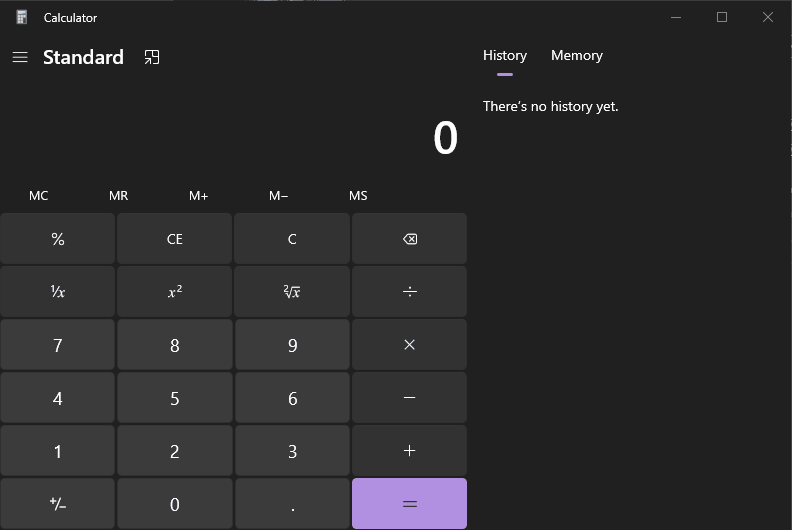
Task: Store value with MS button
Action: (358, 196)
